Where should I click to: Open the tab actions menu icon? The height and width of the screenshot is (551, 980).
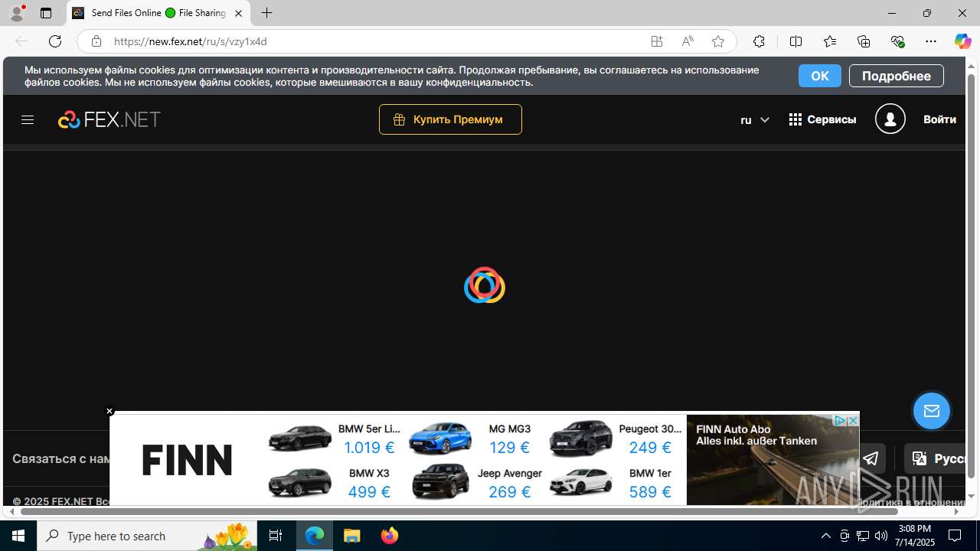[46, 13]
